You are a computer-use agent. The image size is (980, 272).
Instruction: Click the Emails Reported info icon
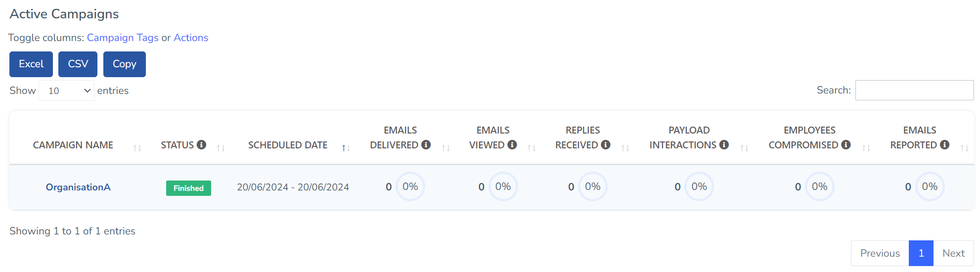[x=944, y=144]
